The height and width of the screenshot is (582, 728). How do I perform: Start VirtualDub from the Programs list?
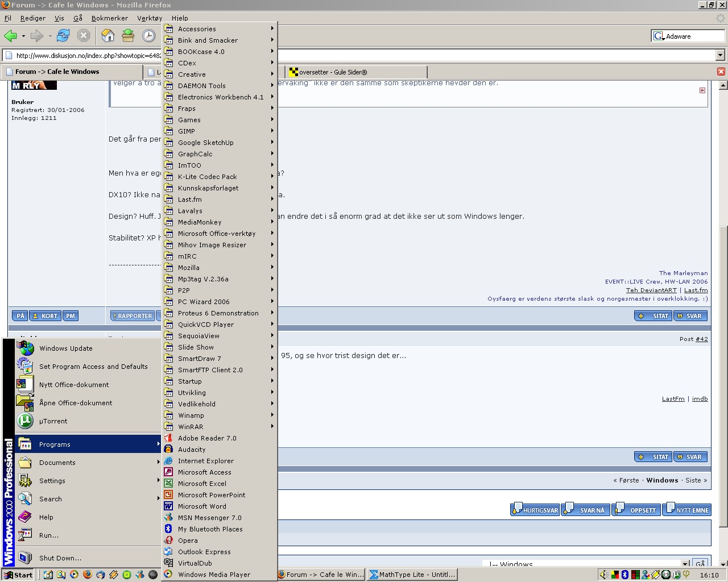tap(220, 563)
